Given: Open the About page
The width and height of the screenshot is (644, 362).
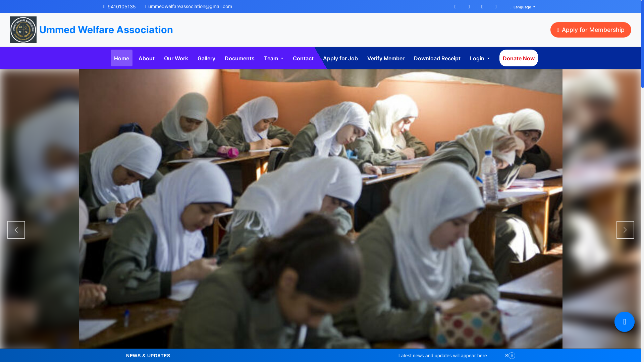Looking at the screenshot, I should click(x=146, y=58).
